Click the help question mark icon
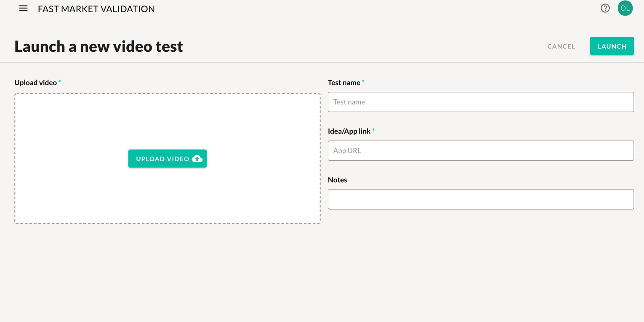Viewport: 644px width, 322px height. pos(605,8)
